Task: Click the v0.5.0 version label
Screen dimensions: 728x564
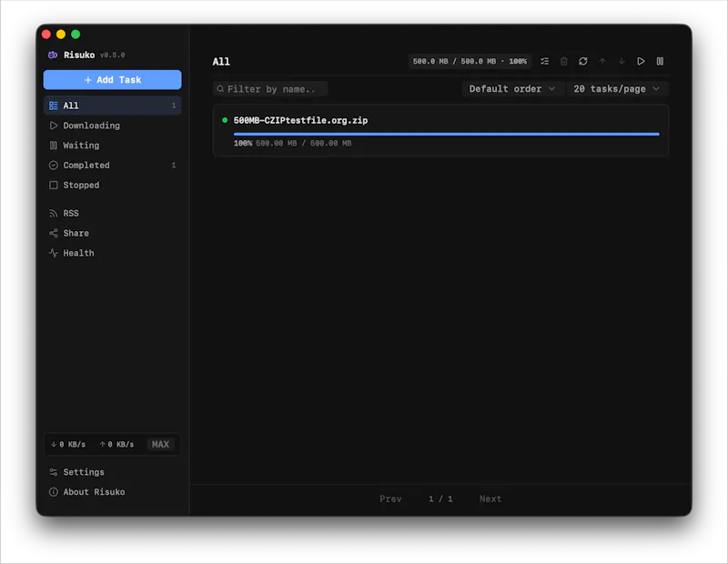Action: [112, 55]
